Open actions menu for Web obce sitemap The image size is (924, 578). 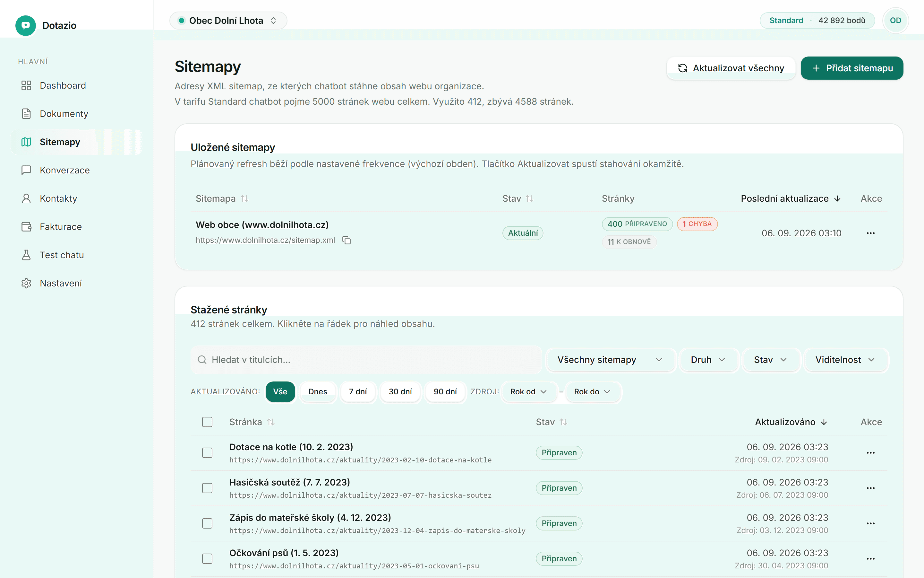point(870,233)
